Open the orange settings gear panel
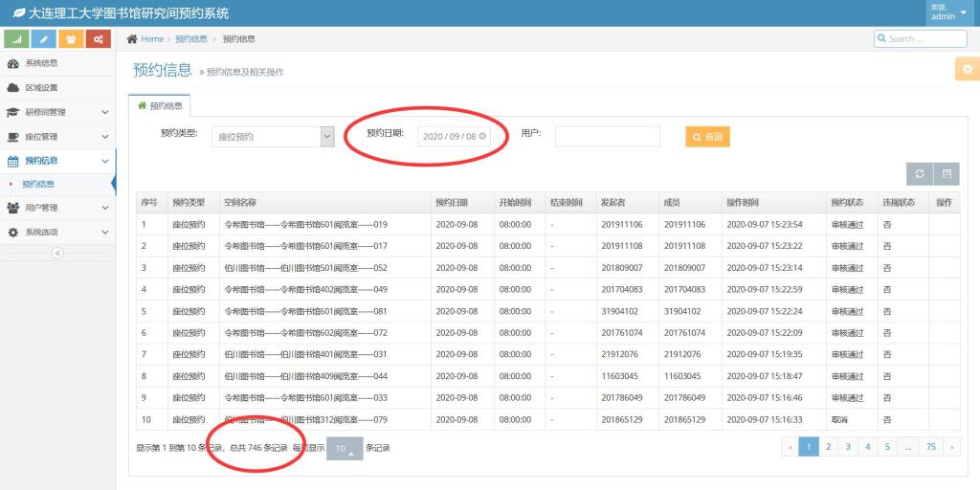The width and height of the screenshot is (980, 490). (x=967, y=69)
